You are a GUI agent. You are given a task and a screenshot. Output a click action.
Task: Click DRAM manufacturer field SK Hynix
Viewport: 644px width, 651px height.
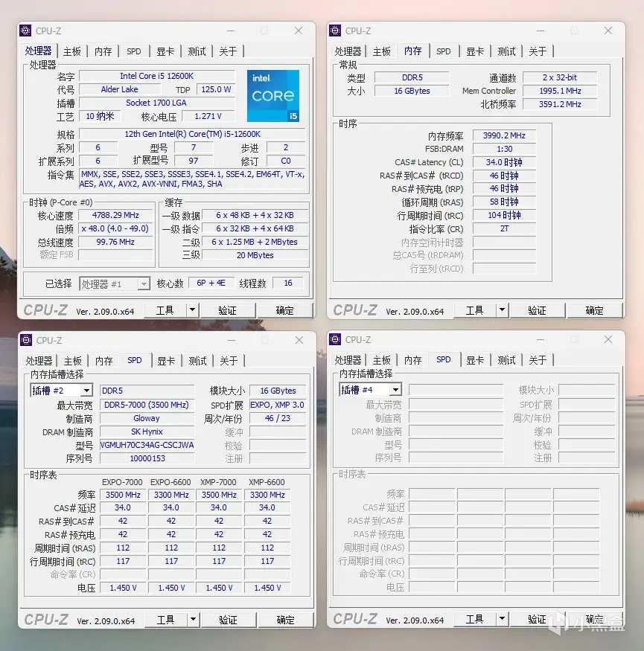coord(147,432)
